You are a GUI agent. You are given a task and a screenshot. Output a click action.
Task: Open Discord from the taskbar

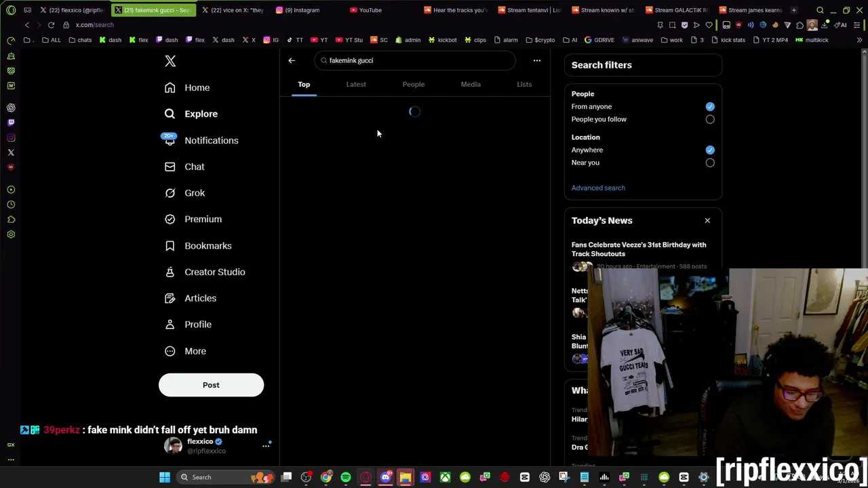click(x=386, y=477)
